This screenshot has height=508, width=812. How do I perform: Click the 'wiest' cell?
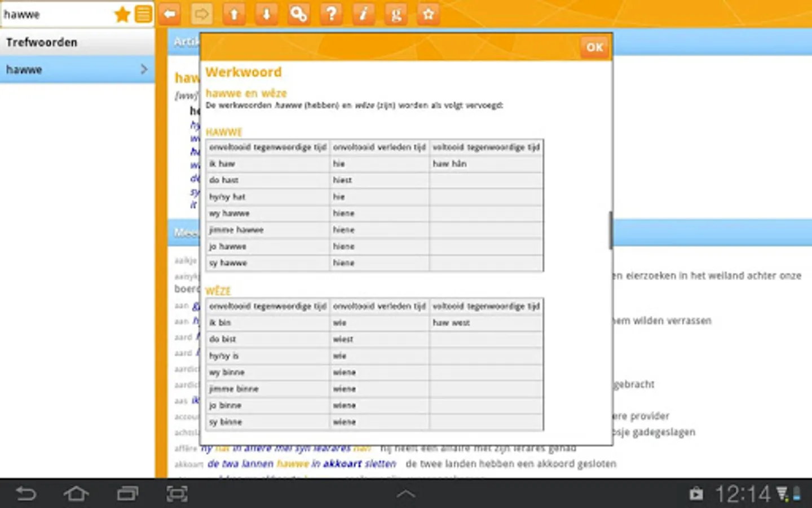tap(379, 339)
